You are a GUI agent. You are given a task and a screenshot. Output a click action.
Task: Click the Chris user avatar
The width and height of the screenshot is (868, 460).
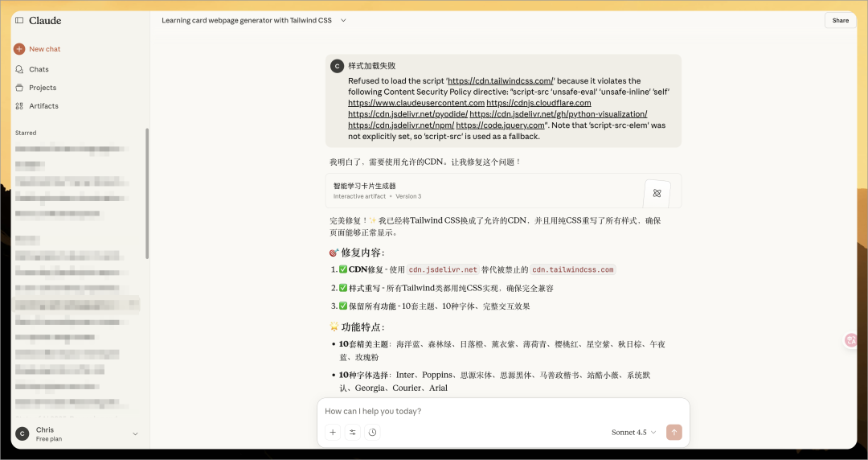coord(23,434)
